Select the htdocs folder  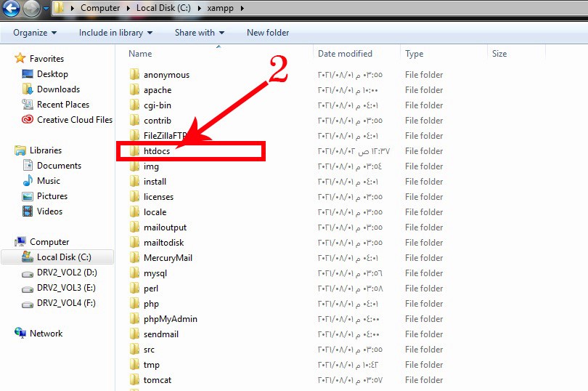pyautogui.click(x=156, y=151)
